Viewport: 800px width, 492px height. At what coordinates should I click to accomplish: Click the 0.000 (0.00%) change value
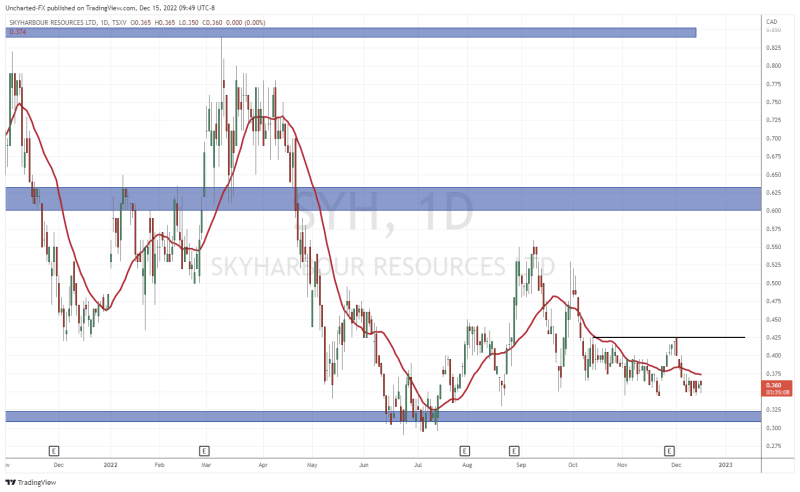[x=245, y=22]
